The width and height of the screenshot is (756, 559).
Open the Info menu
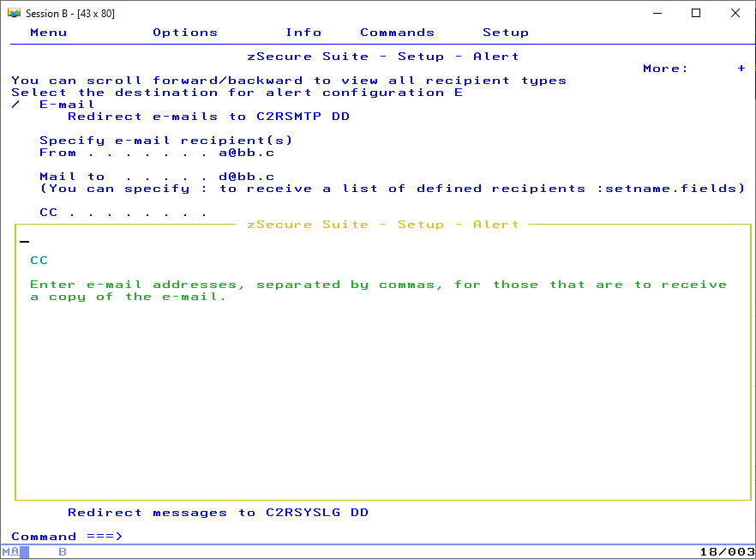[303, 33]
